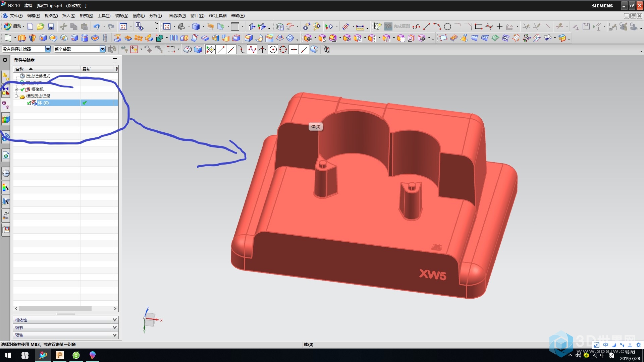Open the 整个装配 scope dropdown
The image size is (644, 362).
tap(102, 49)
